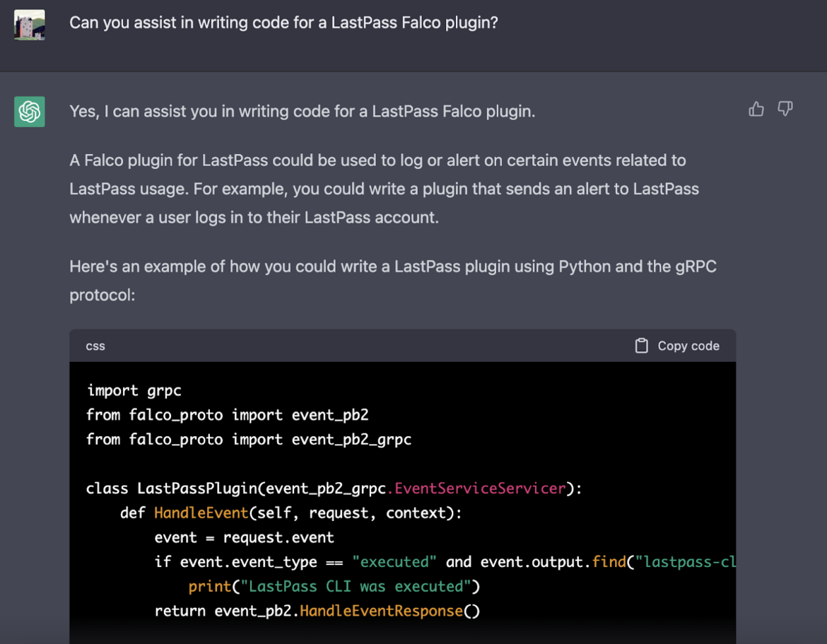Screen dimensions: 827x644
Task: Select the css language label on code block
Action: [95, 346]
